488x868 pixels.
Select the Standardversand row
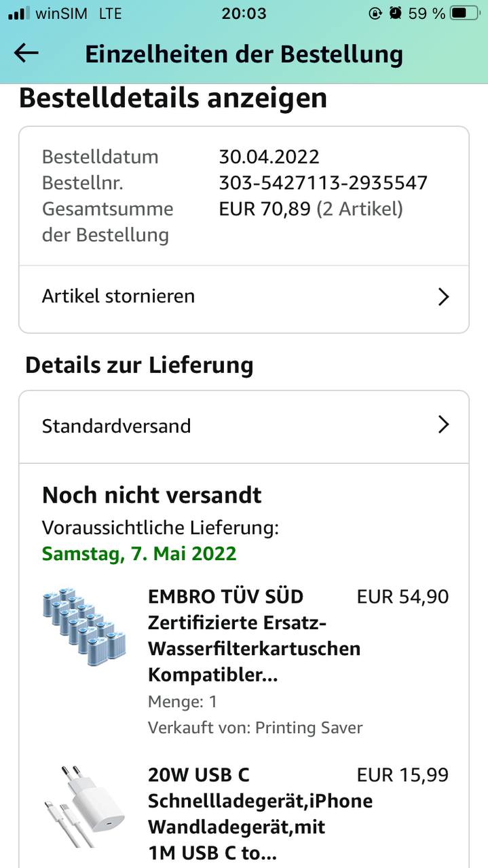(117, 426)
